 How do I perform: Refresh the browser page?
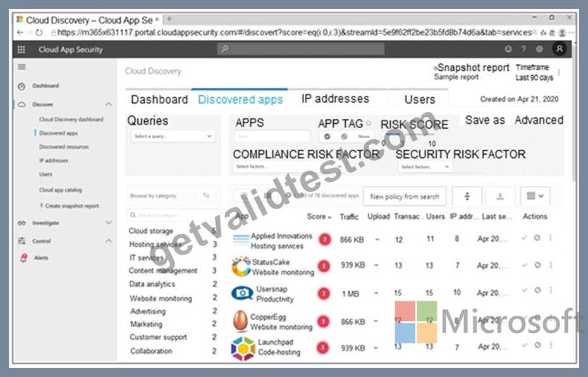tap(39, 33)
